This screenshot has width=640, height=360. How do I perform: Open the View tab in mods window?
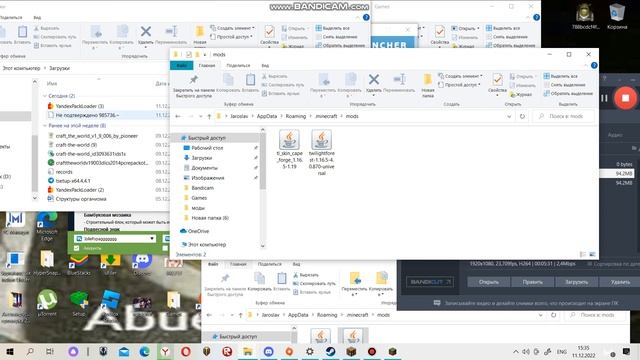click(265, 65)
